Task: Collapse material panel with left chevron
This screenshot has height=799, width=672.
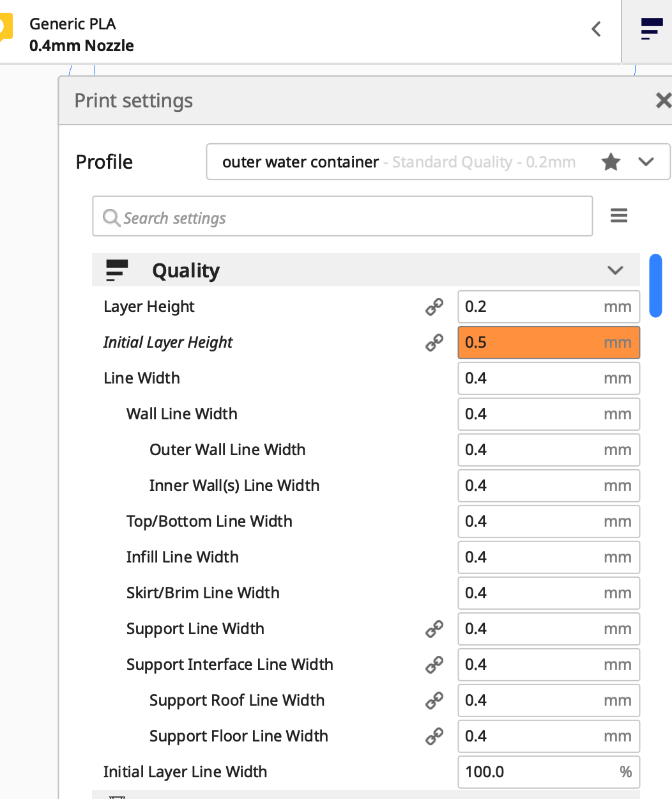Action: 596,29
